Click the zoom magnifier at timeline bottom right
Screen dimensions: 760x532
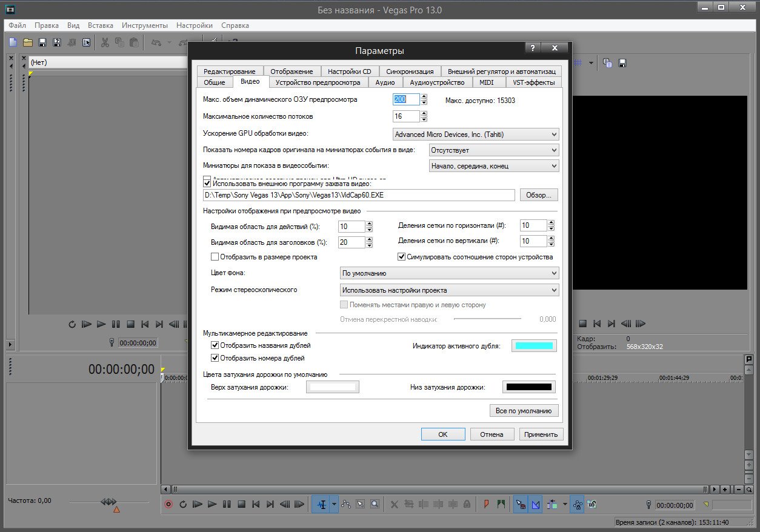[749, 489]
